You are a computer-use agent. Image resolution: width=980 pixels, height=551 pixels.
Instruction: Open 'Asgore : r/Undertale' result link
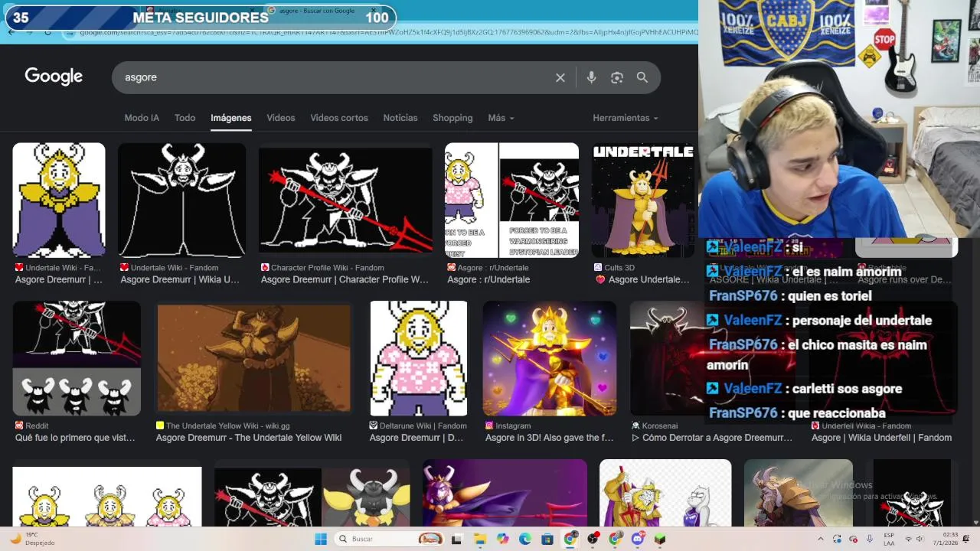pyautogui.click(x=488, y=280)
